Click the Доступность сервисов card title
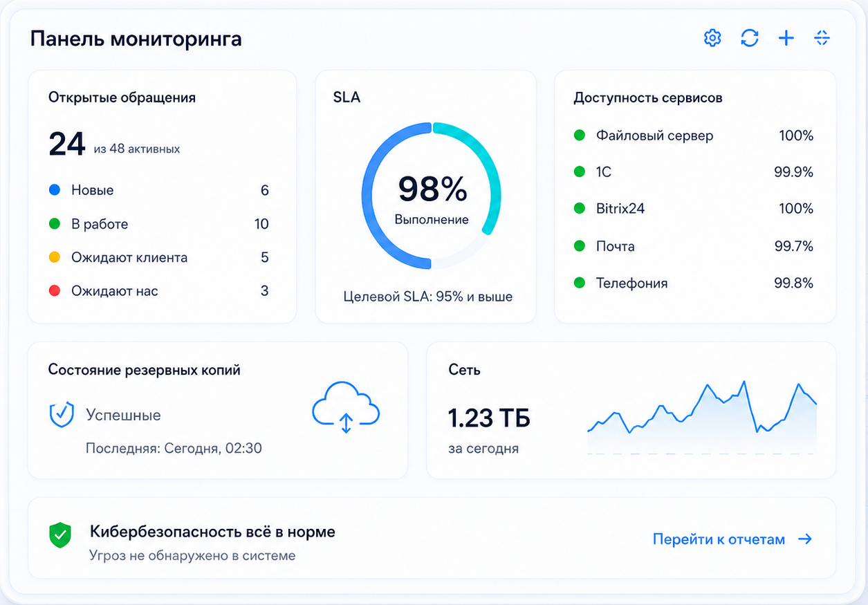The width and height of the screenshot is (868, 605). point(648,97)
